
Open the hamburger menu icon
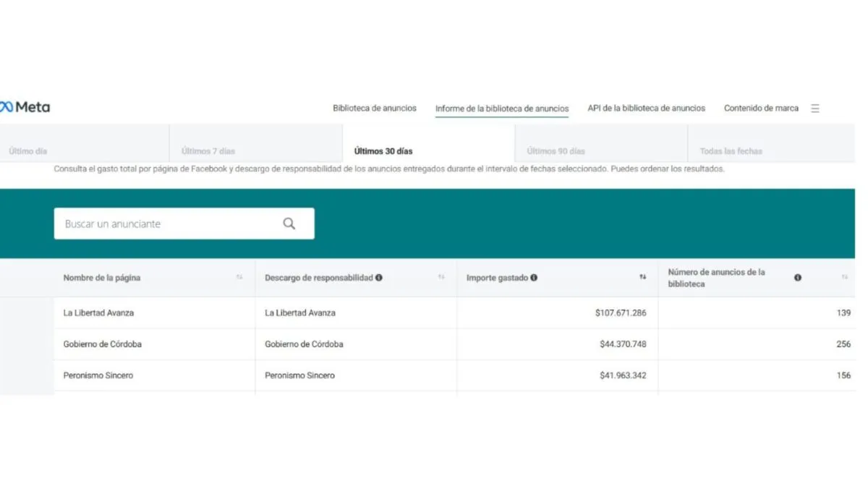click(815, 109)
